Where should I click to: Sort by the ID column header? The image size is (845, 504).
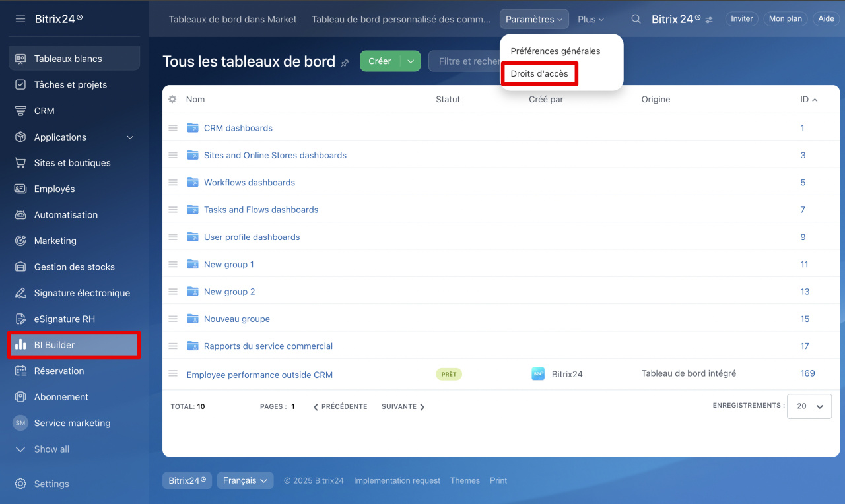808,99
